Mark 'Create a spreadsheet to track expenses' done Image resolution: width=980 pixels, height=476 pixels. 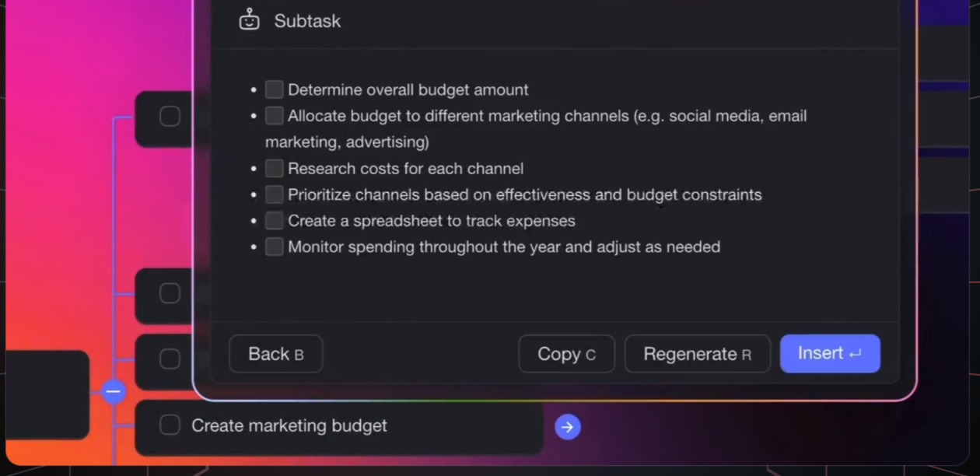coord(274,221)
